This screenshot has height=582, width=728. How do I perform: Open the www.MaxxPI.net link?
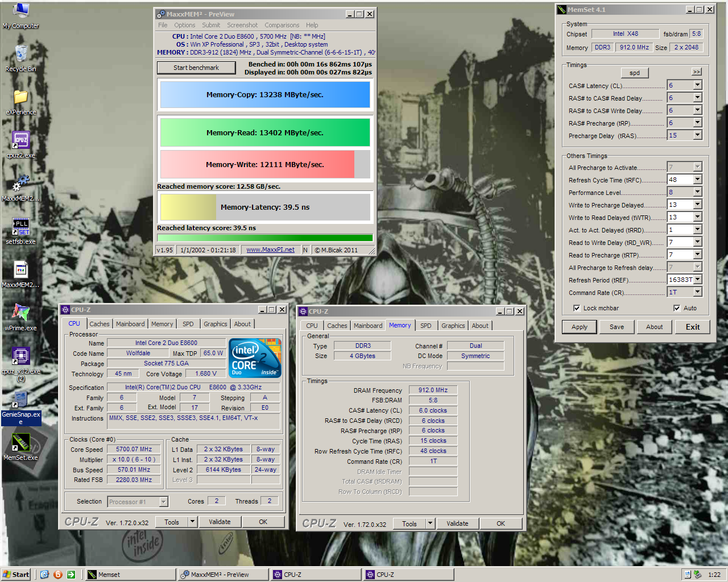(270, 250)
